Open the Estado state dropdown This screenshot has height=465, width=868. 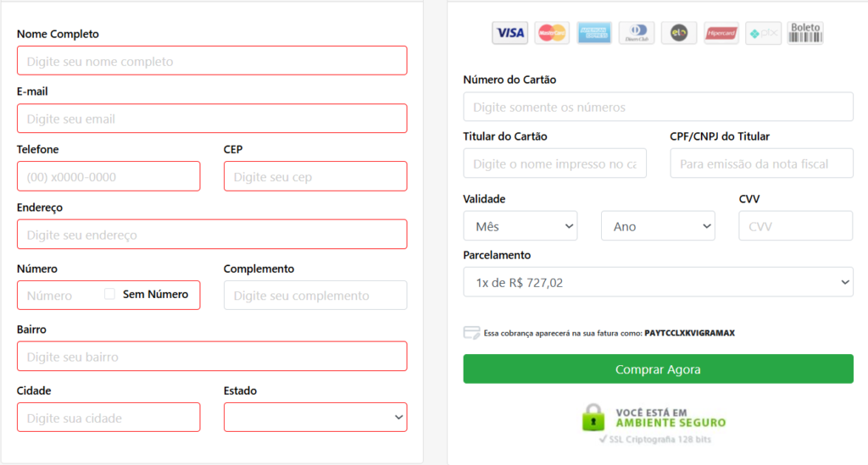coord(315,417)
